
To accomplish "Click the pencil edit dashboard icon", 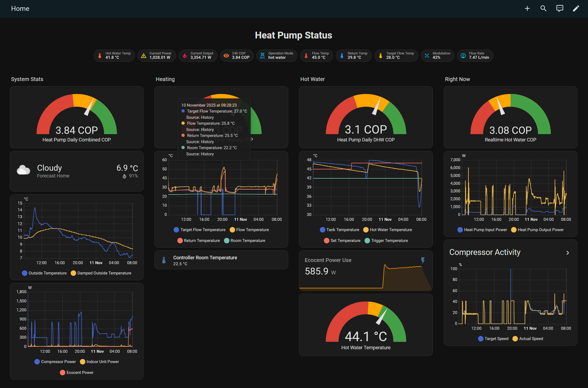I will [x=576, y=8].
